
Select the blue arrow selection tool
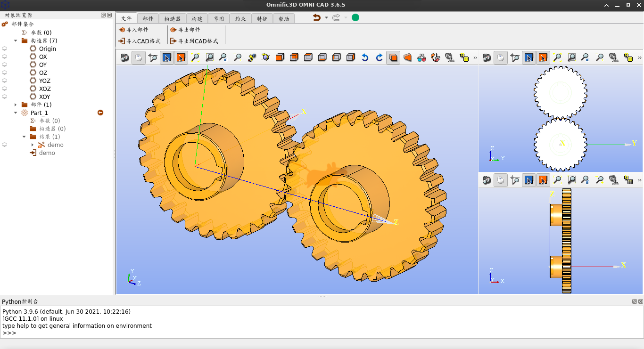[166, 57]
